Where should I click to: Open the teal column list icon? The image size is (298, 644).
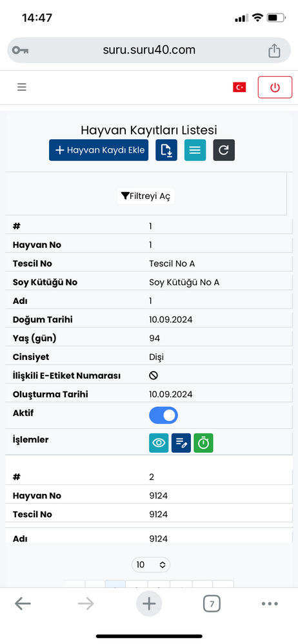(x=195, y=150)
